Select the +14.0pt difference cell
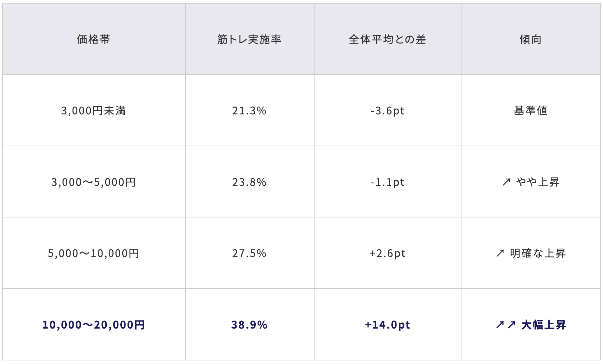The width and height of the screenshot is (603, 364). pyautogui.click(x=387, y=325)
